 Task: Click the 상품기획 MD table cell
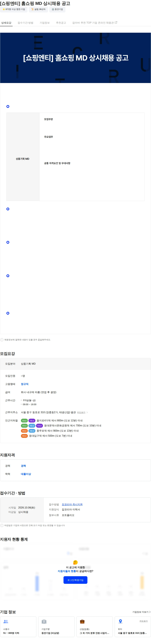tap(23, 157)
